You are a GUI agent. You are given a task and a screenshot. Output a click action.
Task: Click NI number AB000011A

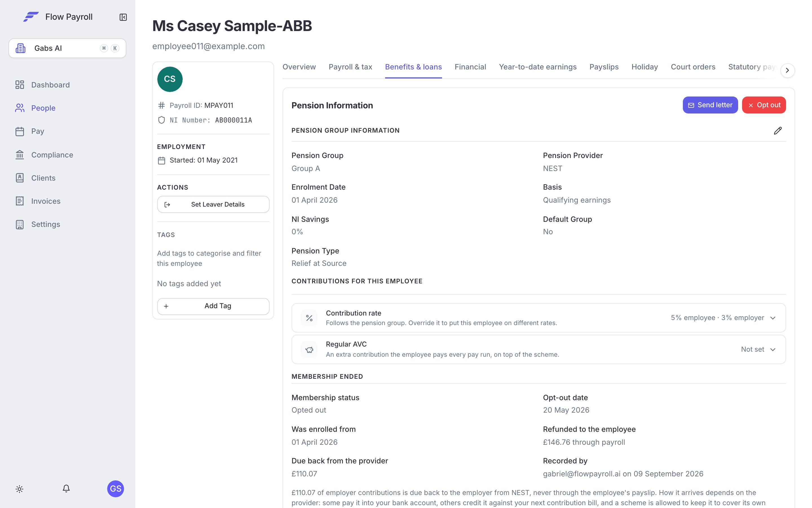click(x=233, y=120)
